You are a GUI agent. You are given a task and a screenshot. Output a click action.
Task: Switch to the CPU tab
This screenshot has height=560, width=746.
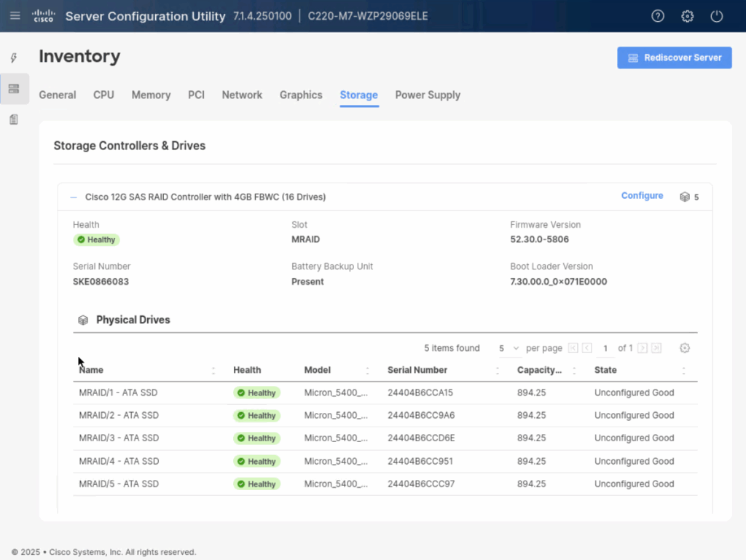pos(103,95)
